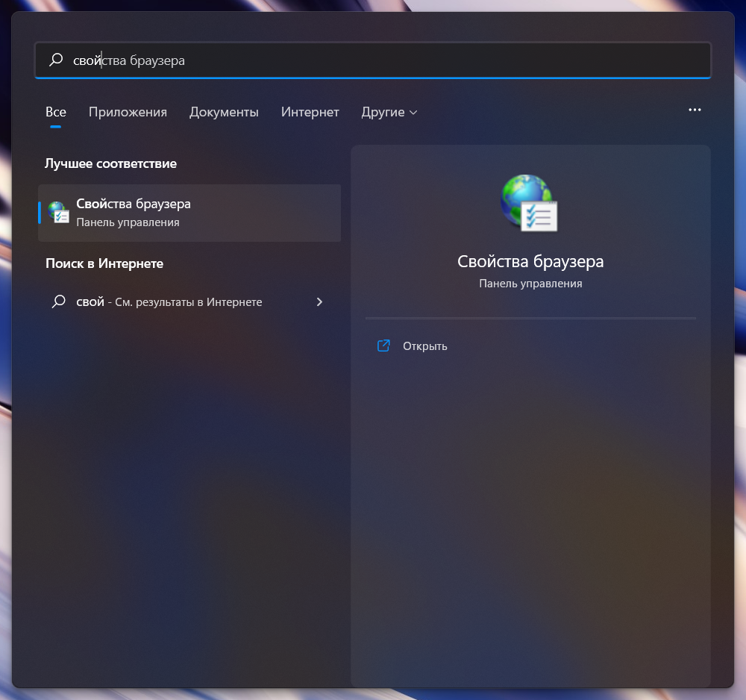The width and height of the screenshot is (746, 700).
Task: Switch to the Документы tab
Action: pos(224,112)
